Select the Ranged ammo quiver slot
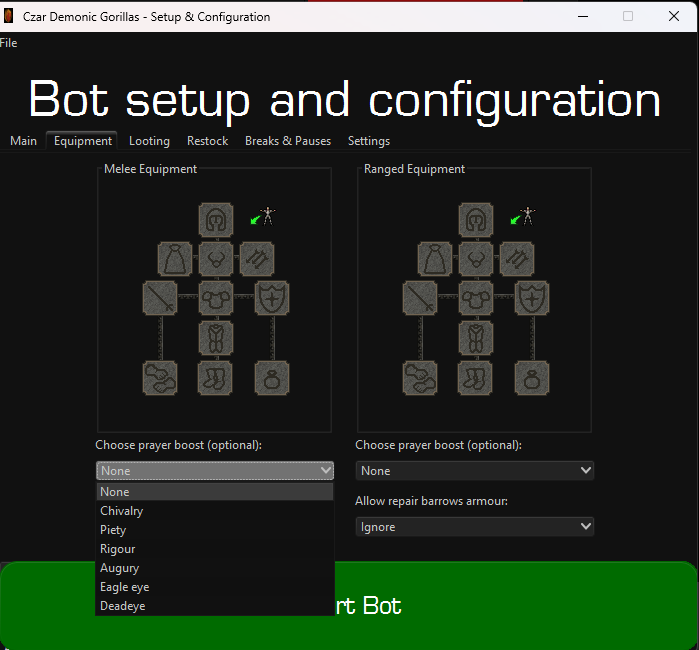699x650 pixels. point(516,259)
